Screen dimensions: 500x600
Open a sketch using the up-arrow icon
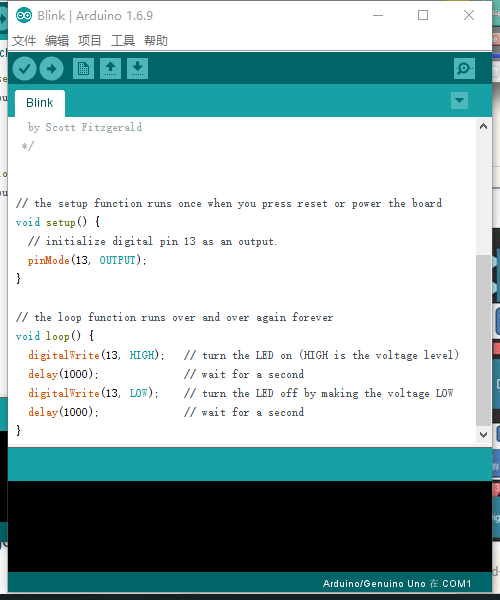(111, 69)
